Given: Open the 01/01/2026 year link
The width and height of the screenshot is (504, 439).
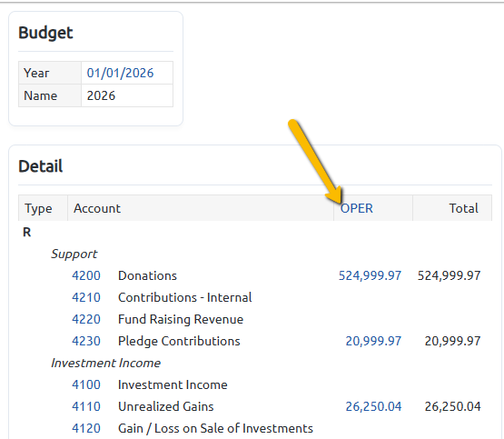Looking at the screenshot, I should pyautogui.click(x=120, y=73).
